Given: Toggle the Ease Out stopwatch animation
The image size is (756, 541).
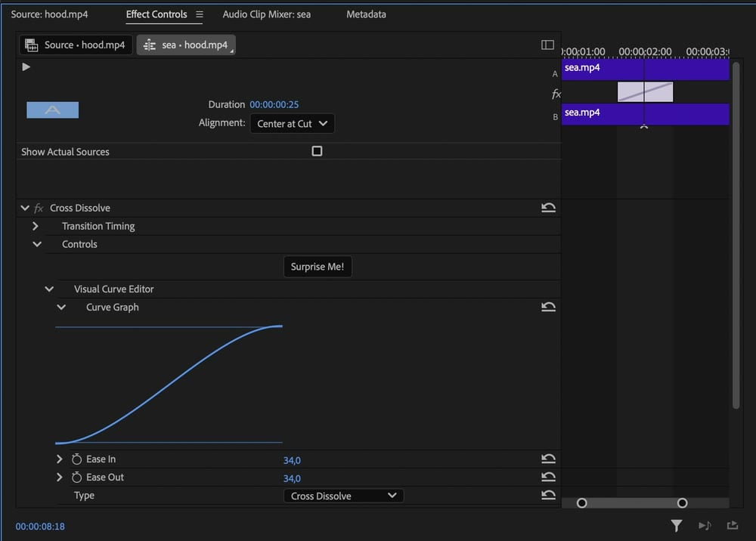Looking at the screenshot, I should pos(76,477).
